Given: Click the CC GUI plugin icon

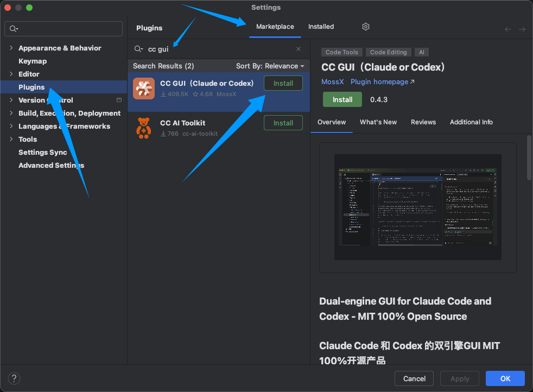Looking at the screenshot, I should click(144, 88).
